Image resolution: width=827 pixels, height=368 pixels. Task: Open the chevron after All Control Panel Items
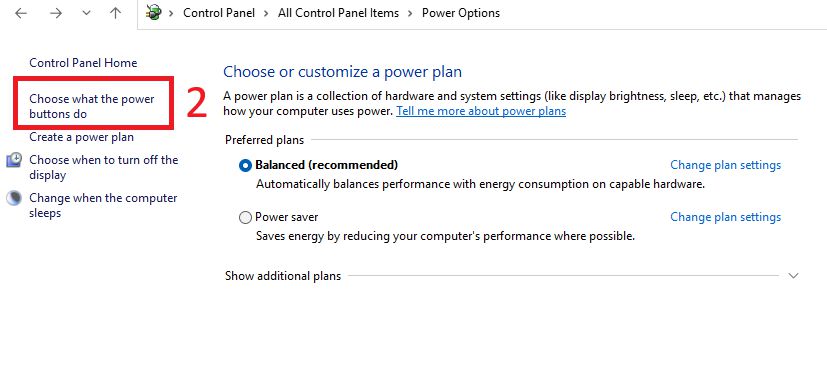point(410,13)
